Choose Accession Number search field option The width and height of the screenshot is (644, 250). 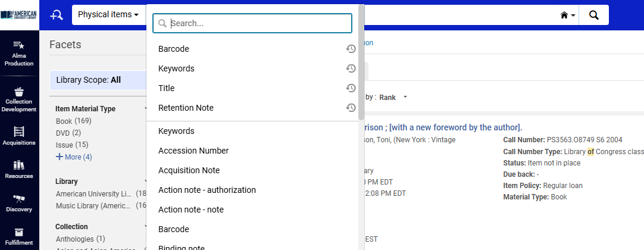click(x=193, y=151)
